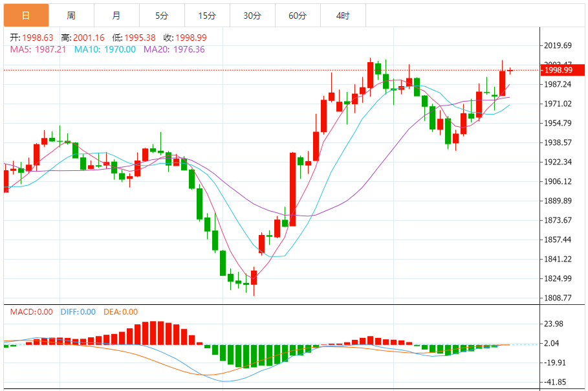Click the DEA:0.00 label

pos(121,312)
